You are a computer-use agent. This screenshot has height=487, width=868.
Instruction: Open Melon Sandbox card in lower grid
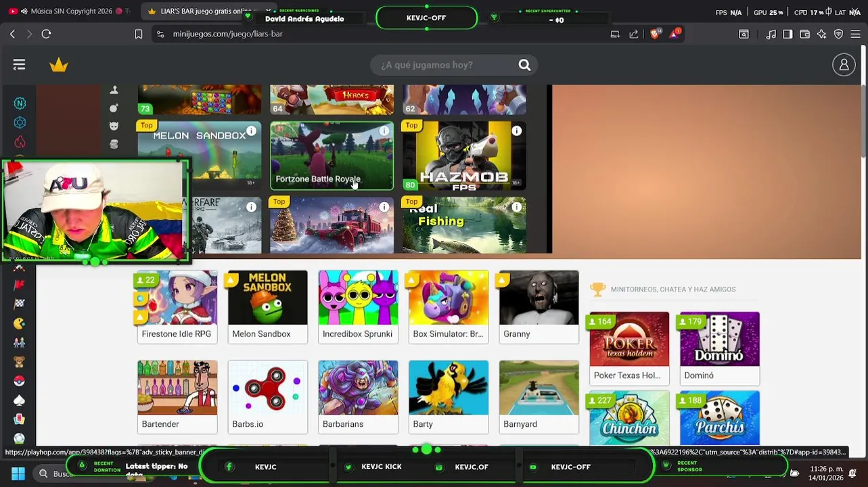(x=267, y=307)
